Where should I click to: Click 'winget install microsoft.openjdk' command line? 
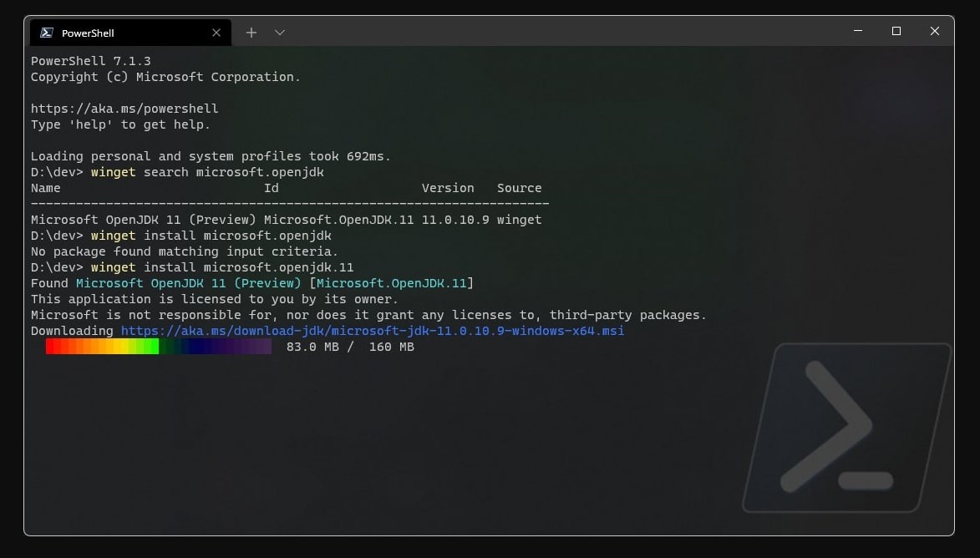(x=211, y=236)
